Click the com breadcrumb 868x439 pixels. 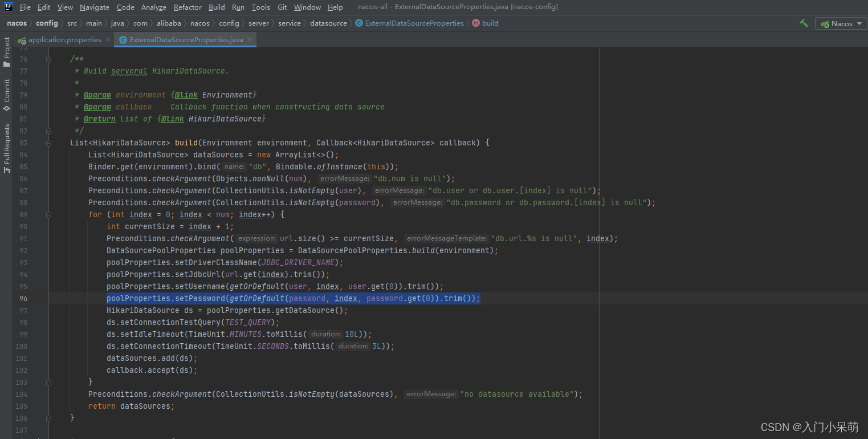tap(140, 23)
